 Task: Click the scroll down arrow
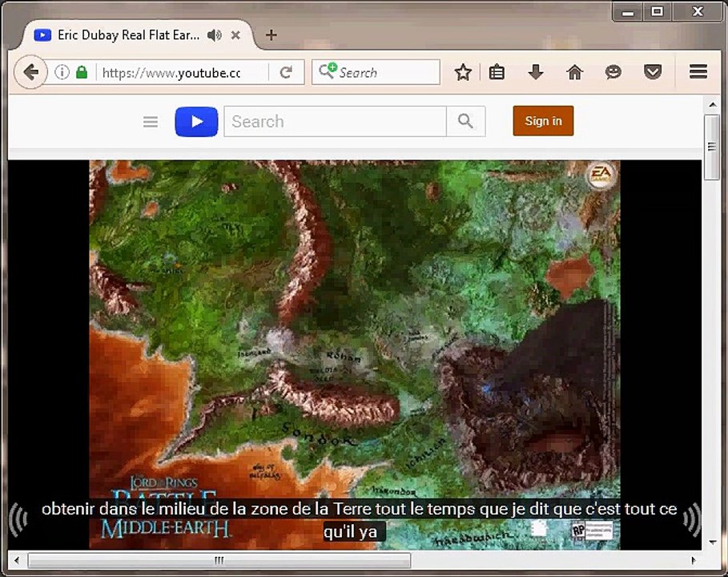(713, 543)
